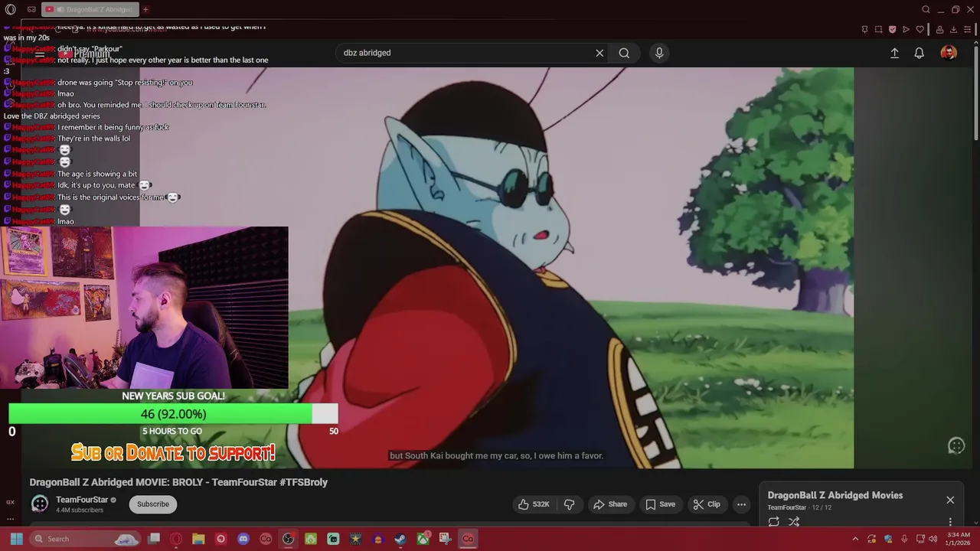The height and width of the screenshot is (551, 980).
Task: Show hidden system tray icons chevron
Action: tap(855, 539)
